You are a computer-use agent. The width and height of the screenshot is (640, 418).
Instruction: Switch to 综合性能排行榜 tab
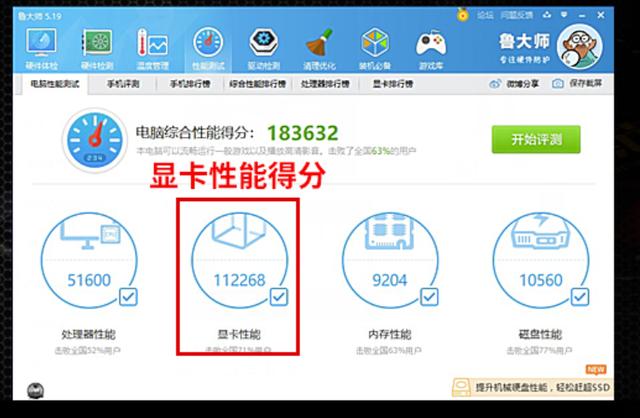pos(257,84)
